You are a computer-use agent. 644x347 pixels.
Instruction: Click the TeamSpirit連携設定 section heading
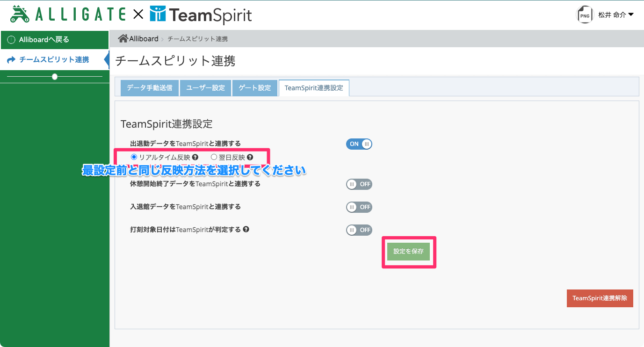click(x=166, y=124)
